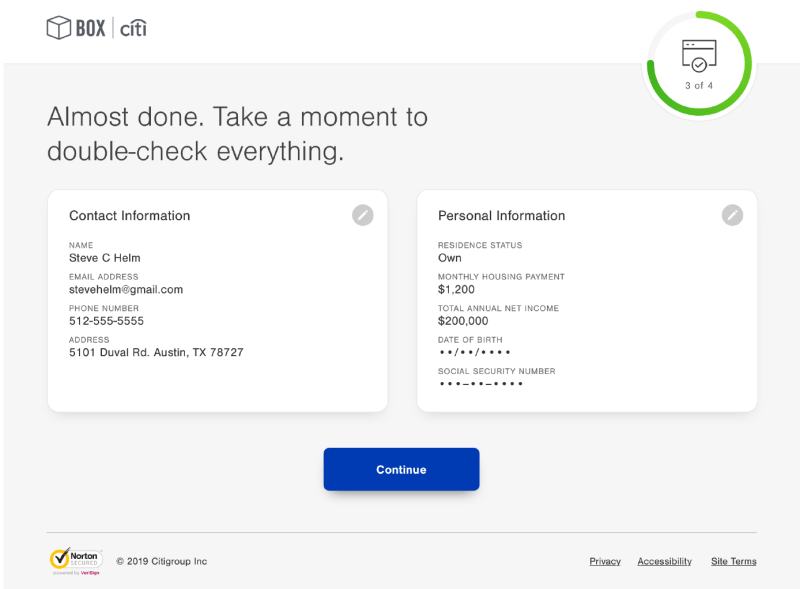The width and height of the screenshot is (800, 589).
Task: Click the Norton Secured badge
Action: pos(75,560)
